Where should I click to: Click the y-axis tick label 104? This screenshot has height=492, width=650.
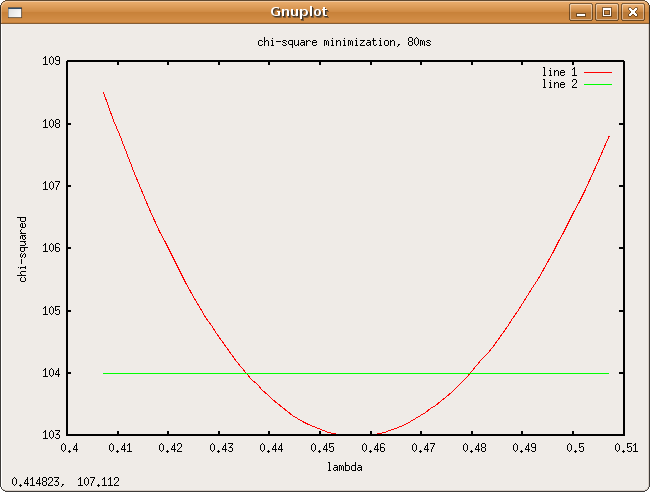51,373
